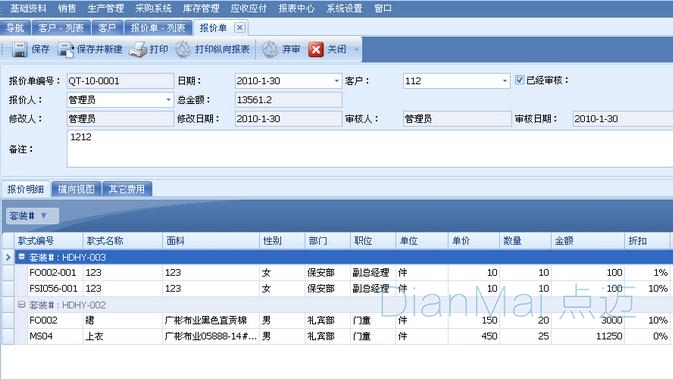Sort by the 金额 column header
This screenshot has width=673, height=379.
point(588,241)
